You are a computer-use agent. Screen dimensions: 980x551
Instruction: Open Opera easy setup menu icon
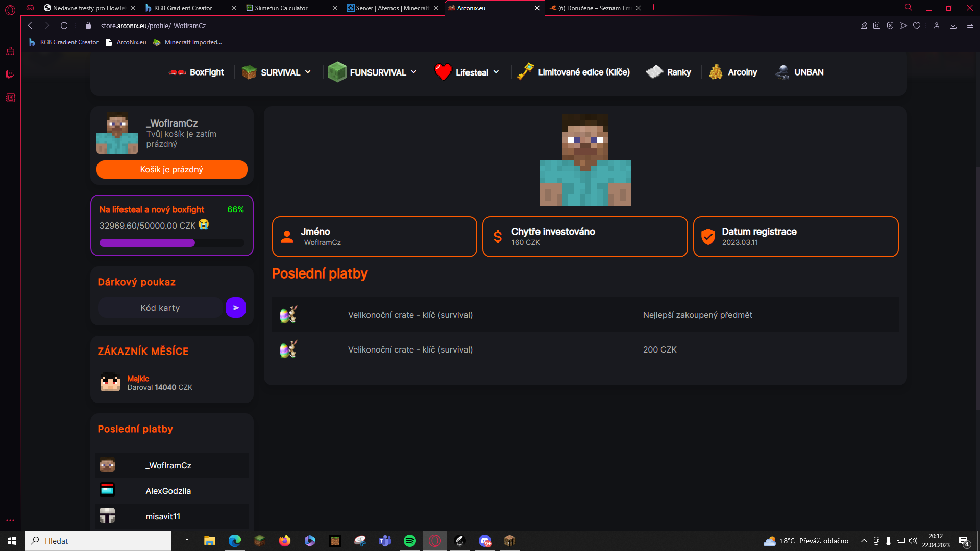[x=970, y=26]
